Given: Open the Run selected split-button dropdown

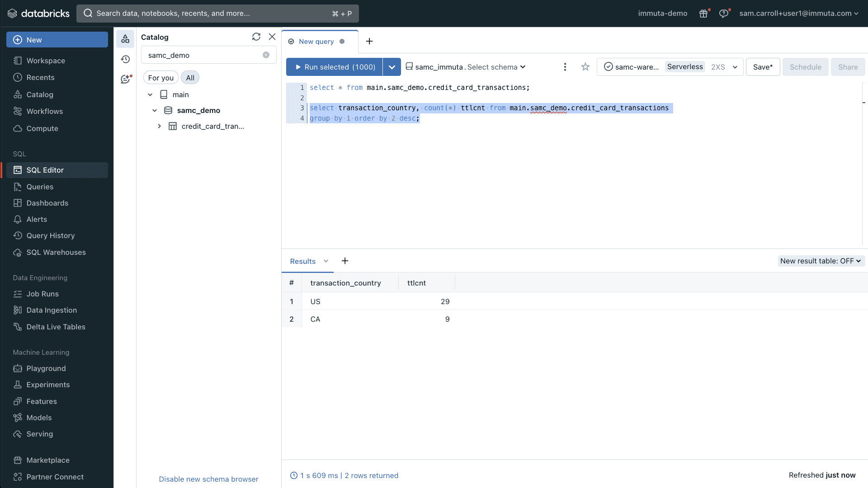Looking at the screenshot, I should coord(392,66).
